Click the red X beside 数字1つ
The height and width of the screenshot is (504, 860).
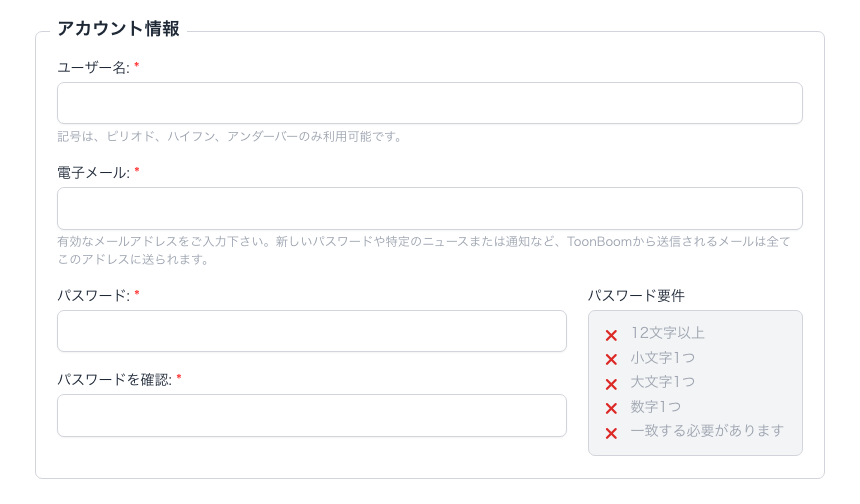(x=611, y=408)
